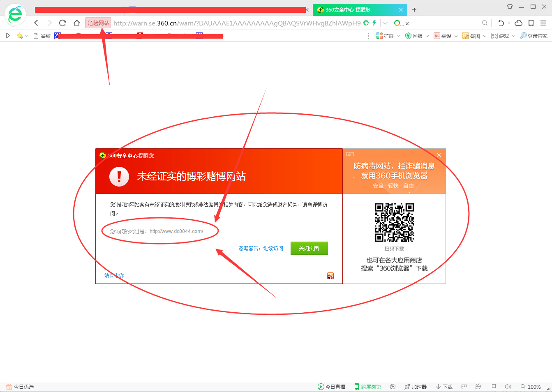This screenshot has height=392, width=552.
Task: Toggle 跨屏浏览 cross-screen browsing
Action: click(367, 387)
